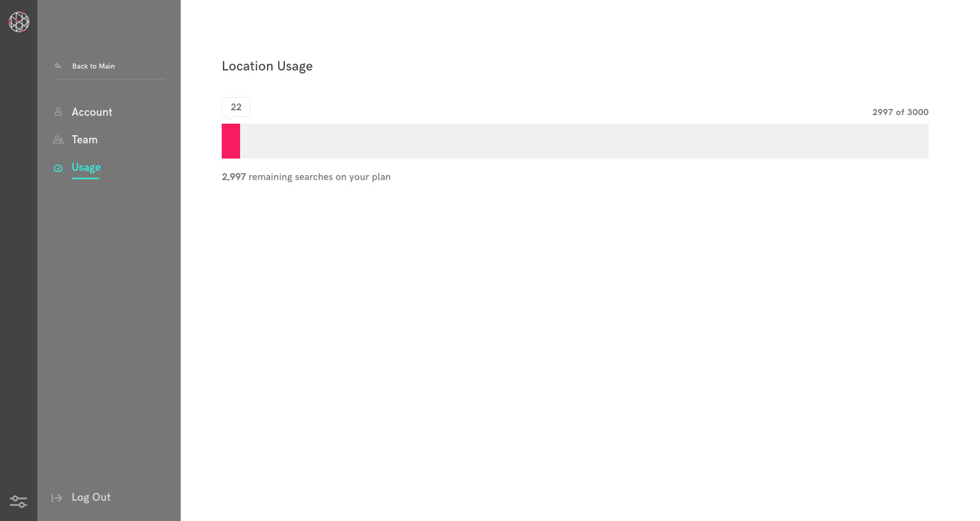Click the Team people icon
Screen dimensions: 980x521
tap(58, 140)
